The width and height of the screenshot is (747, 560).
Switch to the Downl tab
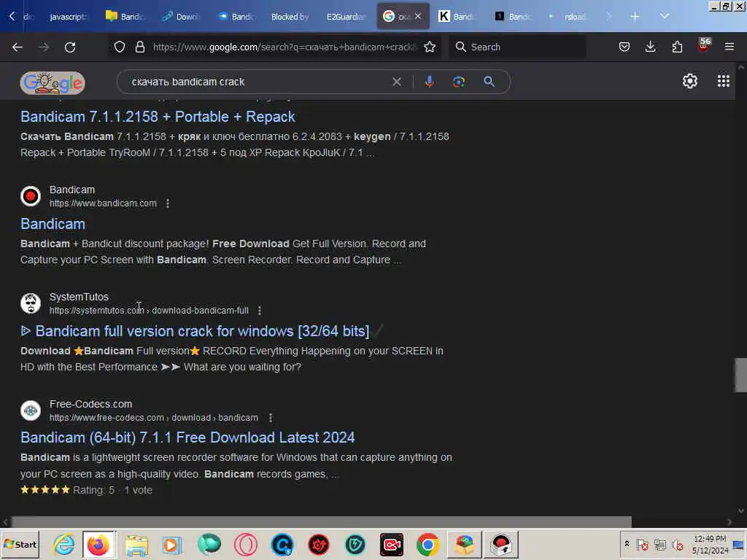coord(179,17)
